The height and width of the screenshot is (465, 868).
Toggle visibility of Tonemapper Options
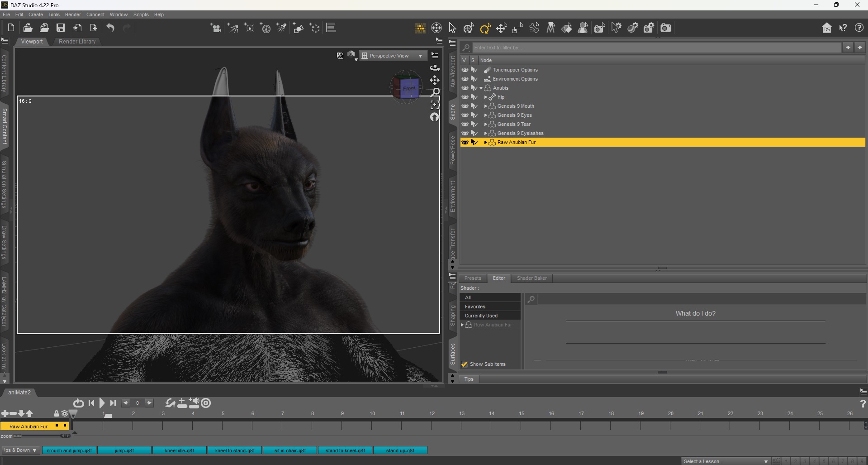pyautogui.click(x=465, y=70)
